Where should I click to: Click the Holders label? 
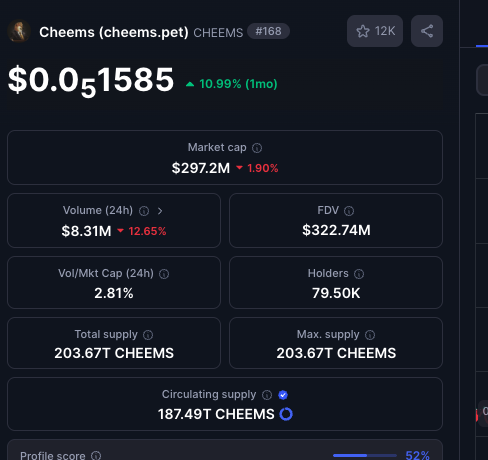328,273
